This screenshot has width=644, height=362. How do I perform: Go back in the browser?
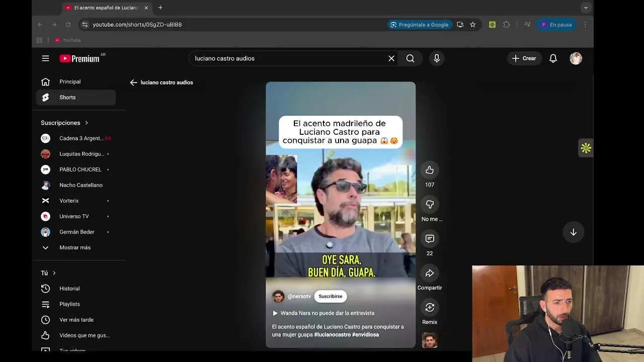pos(40,25)
